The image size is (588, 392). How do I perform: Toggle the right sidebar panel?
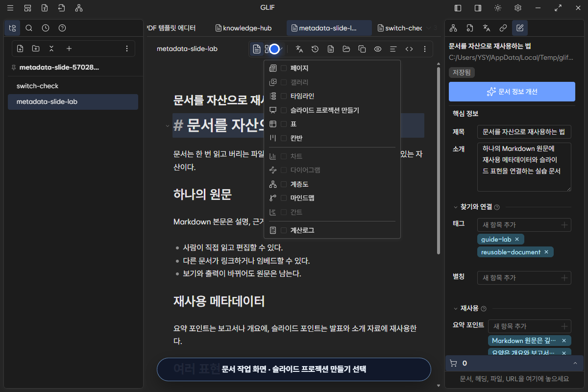point(478,8)
